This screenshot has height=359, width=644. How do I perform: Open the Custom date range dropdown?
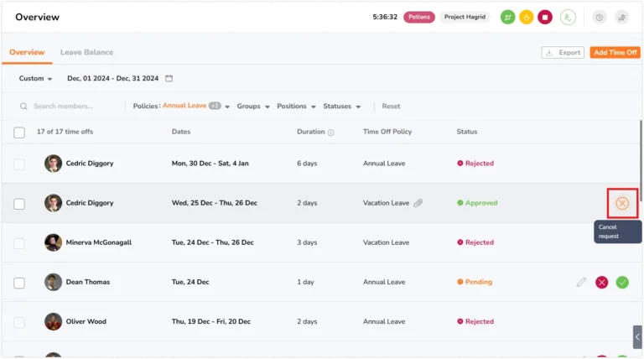click(x=35, y=79)
